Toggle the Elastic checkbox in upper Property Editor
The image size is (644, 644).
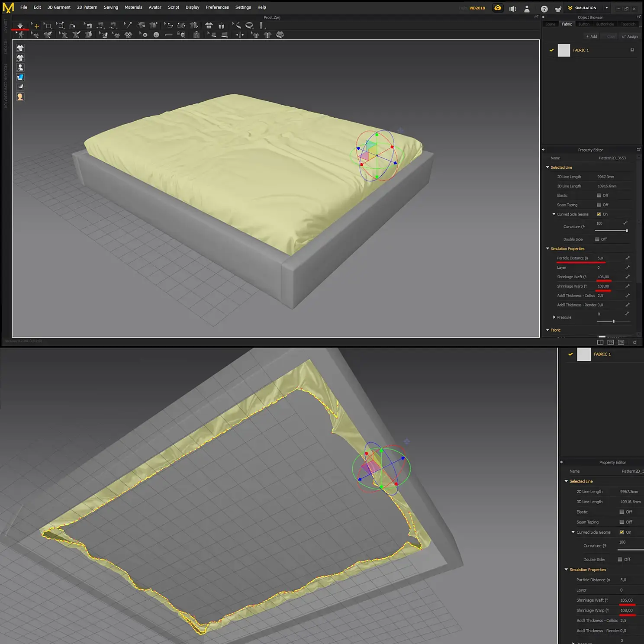pos(599,196)
